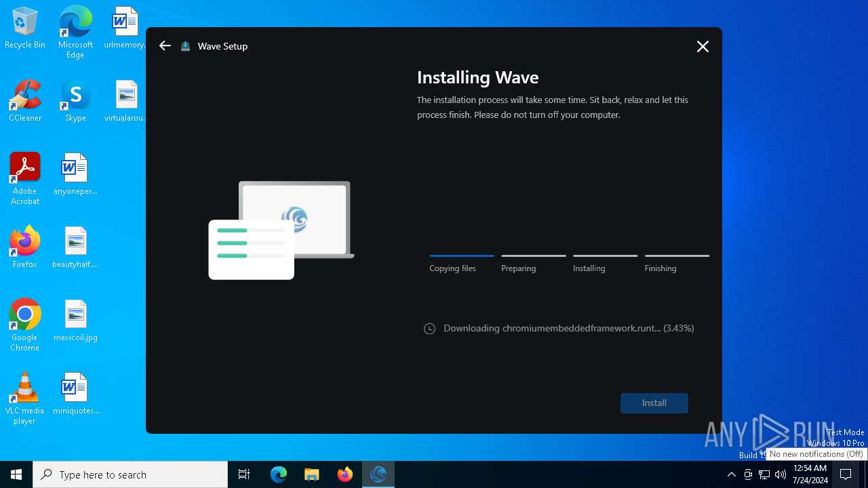Click the Downloading chromiumembeddedframework status text
This screenshot has height=488, width=868.
coord(569,328)
